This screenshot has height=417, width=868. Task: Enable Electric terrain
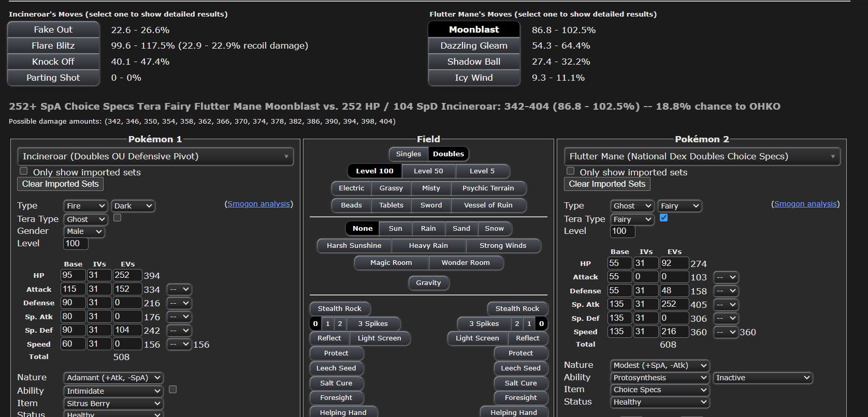352,188
